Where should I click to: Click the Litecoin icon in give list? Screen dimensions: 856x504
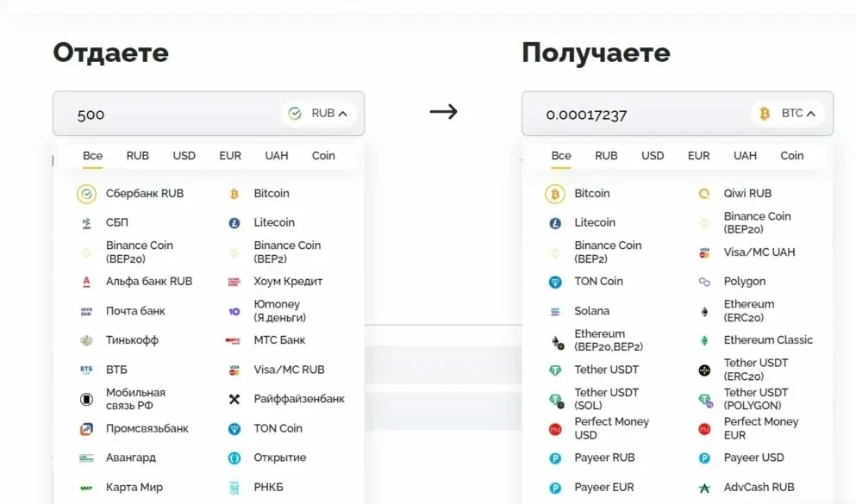pos(234,223)
